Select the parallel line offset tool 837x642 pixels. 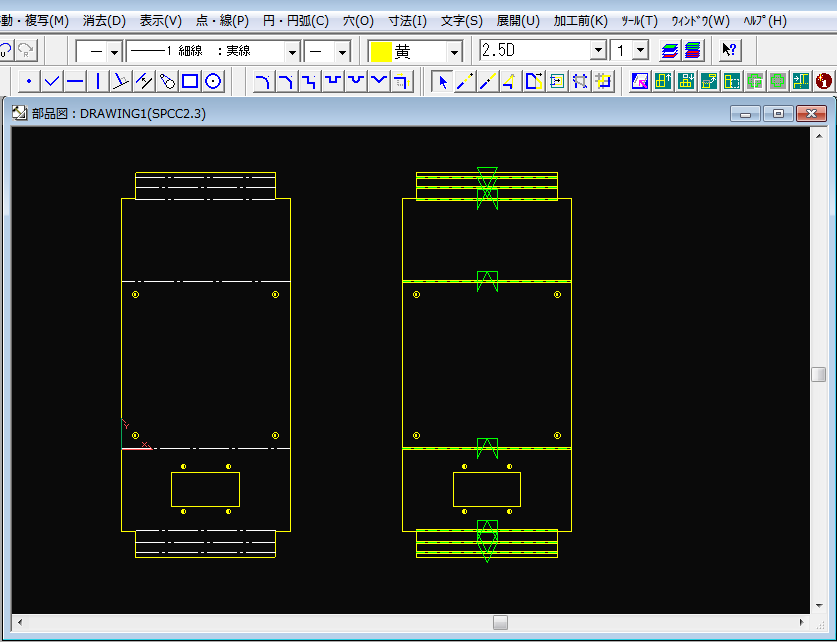(144, 82)
